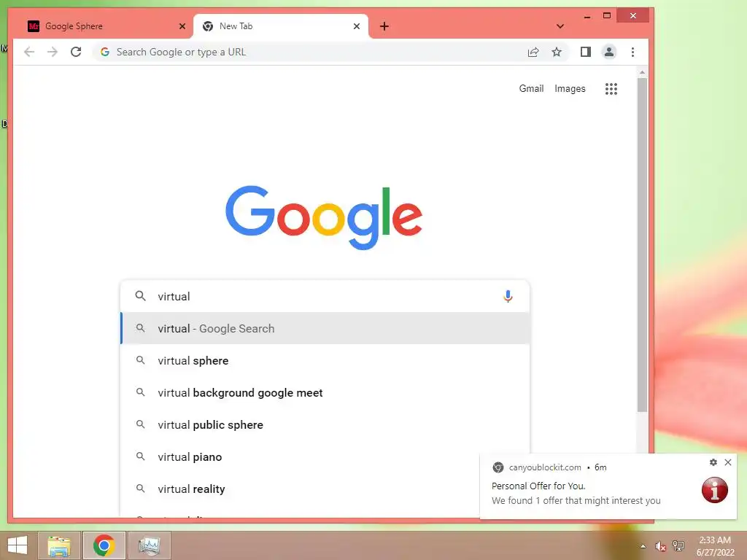Open a new tab with the plus button
This screenshot has width=747, height=560.
(384, 26)
